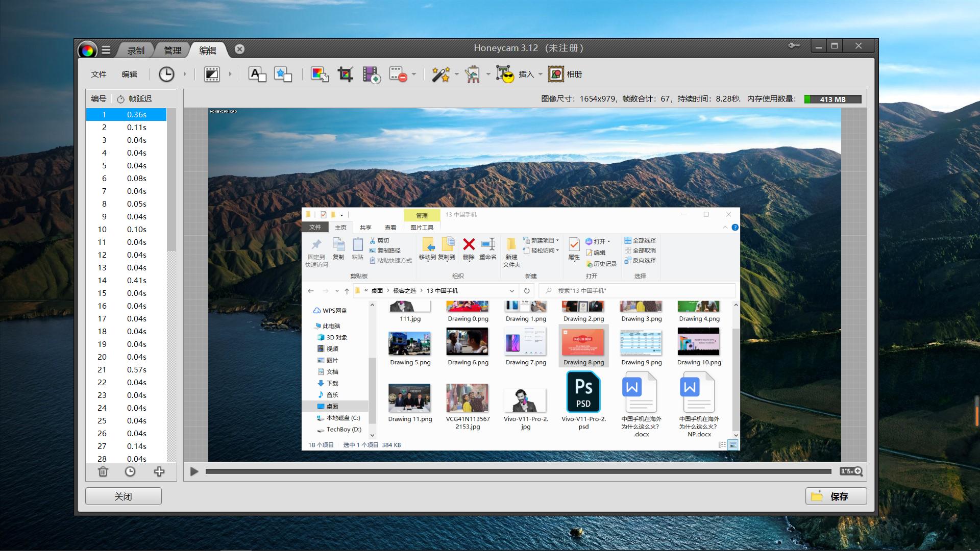
Task: Click the plus icon below frame list
Action: [x=159, y=472]
